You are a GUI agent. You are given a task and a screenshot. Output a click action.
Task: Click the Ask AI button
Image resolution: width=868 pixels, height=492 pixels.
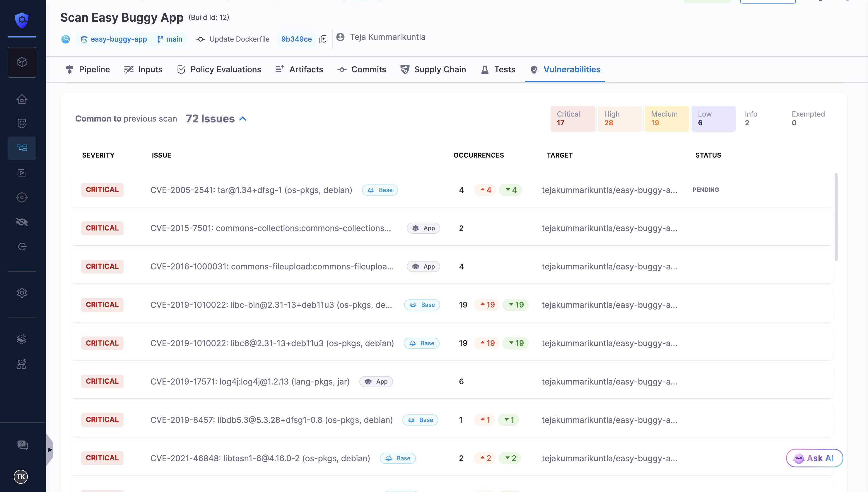coord(814,458)
